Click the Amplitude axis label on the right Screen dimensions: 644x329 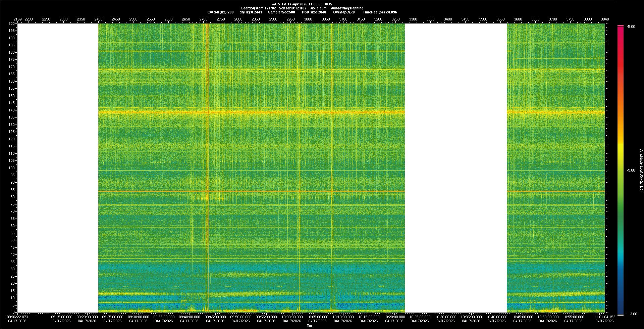coord(641,171)
